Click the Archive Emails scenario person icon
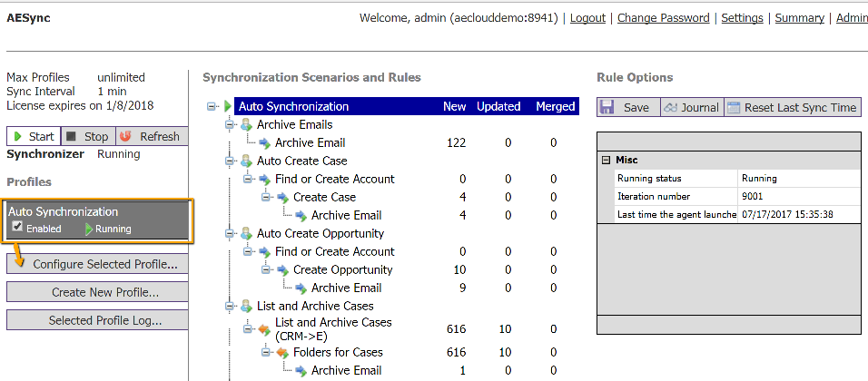The image size is (868, 381). (246, 125)
